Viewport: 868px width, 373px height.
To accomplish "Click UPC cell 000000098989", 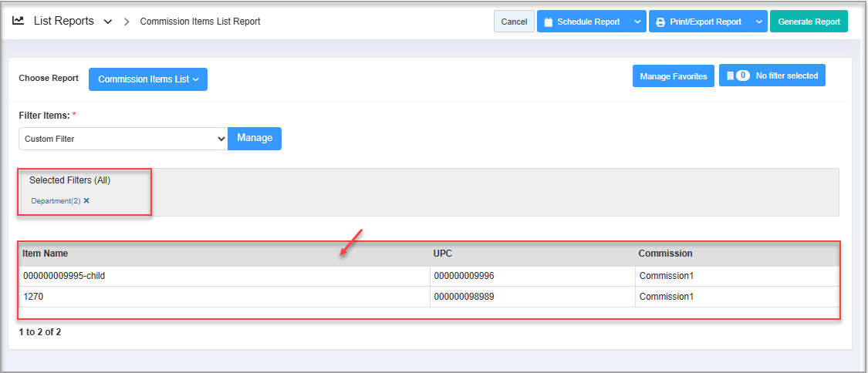I will [x=532, y=297].
